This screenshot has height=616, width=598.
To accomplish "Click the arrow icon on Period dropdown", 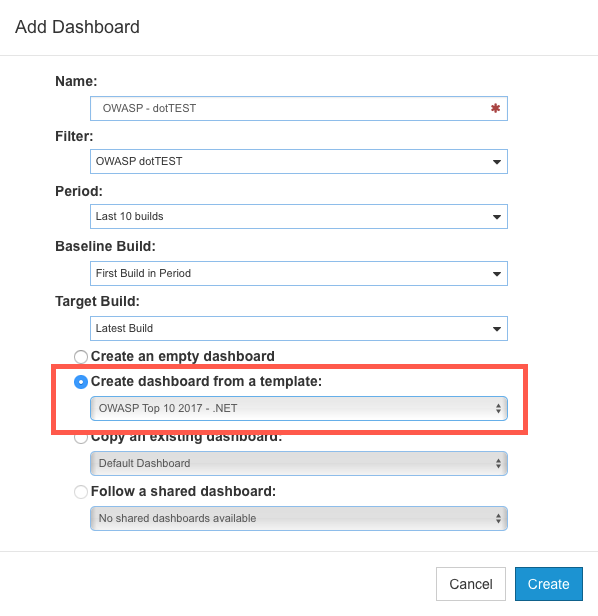I will [497, 217].
